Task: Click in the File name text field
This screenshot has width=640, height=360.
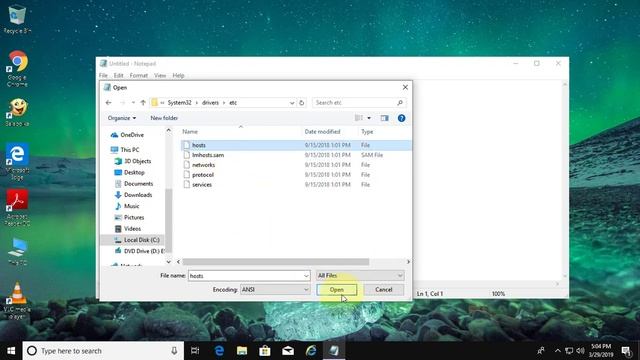Action: point(246,276)
